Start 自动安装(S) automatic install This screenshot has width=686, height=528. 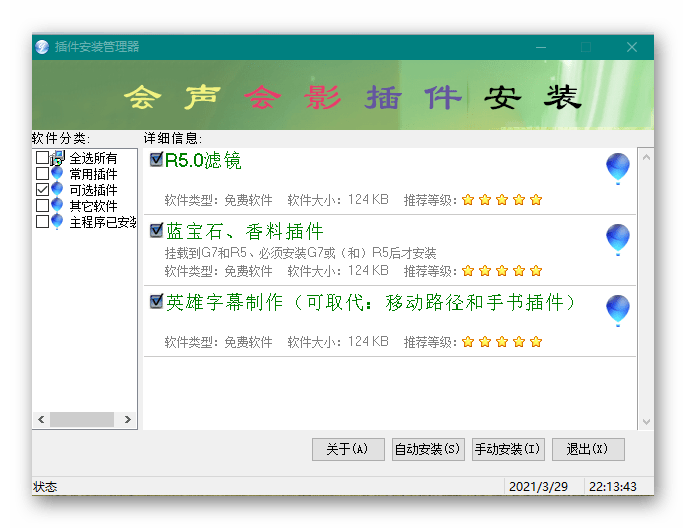[x=428, y=449]
